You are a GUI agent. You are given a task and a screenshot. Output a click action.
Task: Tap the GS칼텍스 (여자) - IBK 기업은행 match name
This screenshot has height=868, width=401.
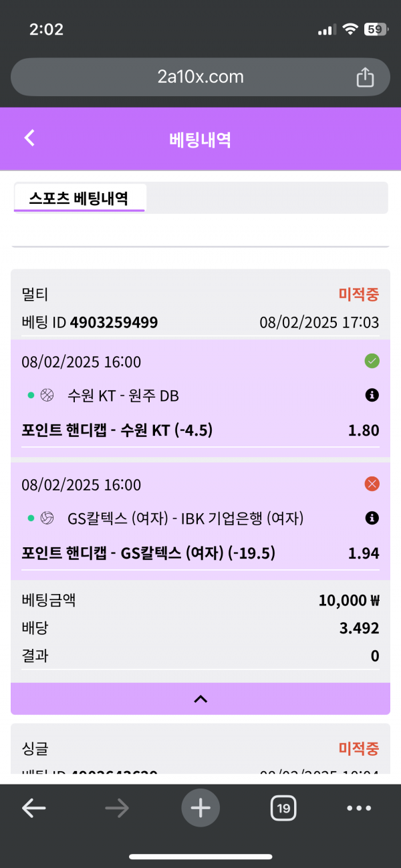tap(186, 518)
